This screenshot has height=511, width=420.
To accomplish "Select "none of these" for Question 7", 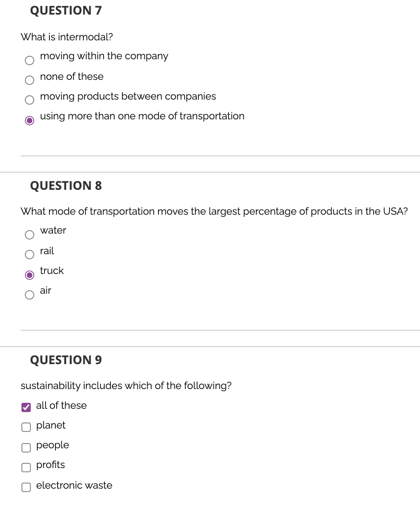I will (x=29, y=80).
